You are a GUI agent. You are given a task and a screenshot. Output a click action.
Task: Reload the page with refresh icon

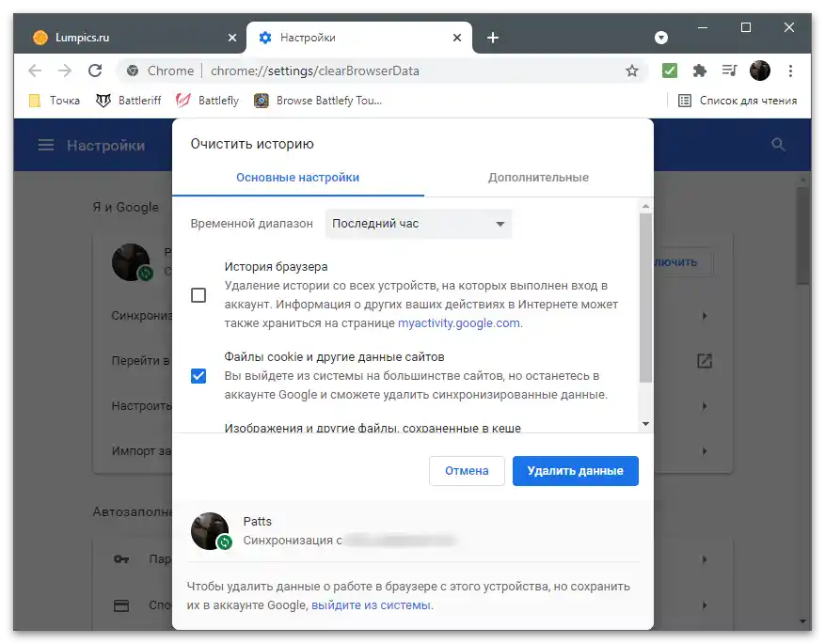[x=95, y=71]
